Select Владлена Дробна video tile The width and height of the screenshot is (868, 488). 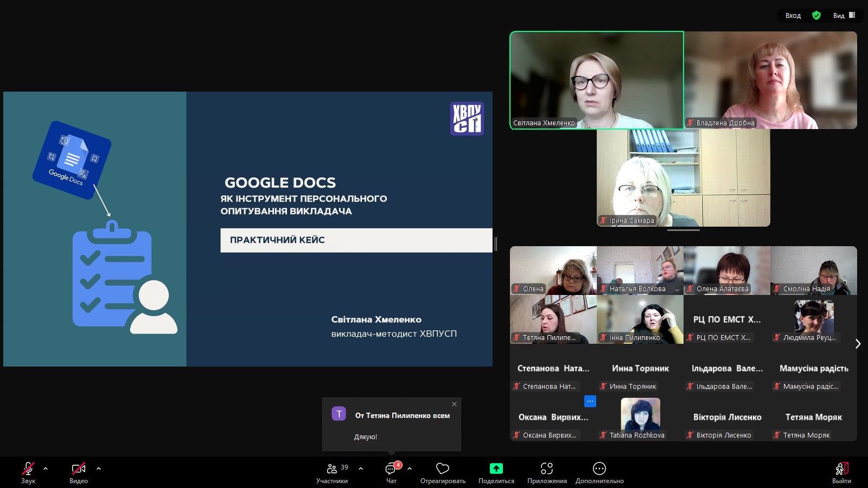click(770, 80)
